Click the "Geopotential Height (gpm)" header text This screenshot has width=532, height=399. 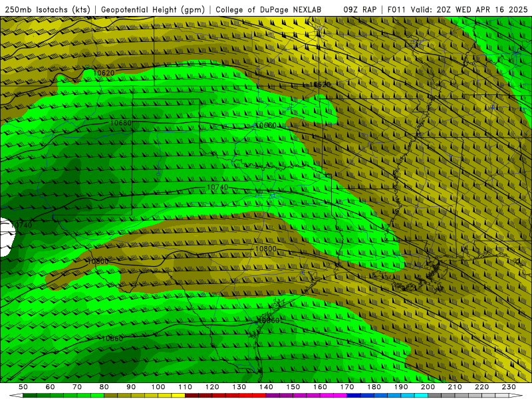pyautogui.click(x=153, y=10)
